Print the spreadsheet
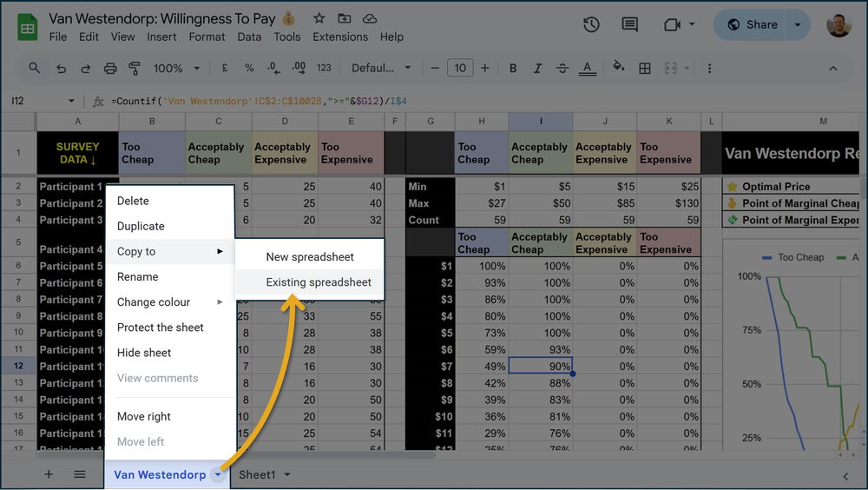This screenshot has height=490, width=868. click(x=110, y=68)
